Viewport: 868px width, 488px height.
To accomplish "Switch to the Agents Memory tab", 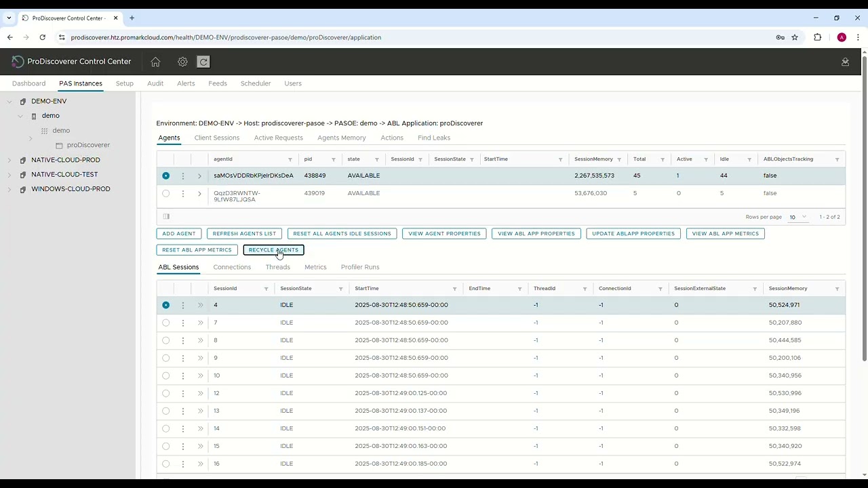I will [x=342, y=138].
